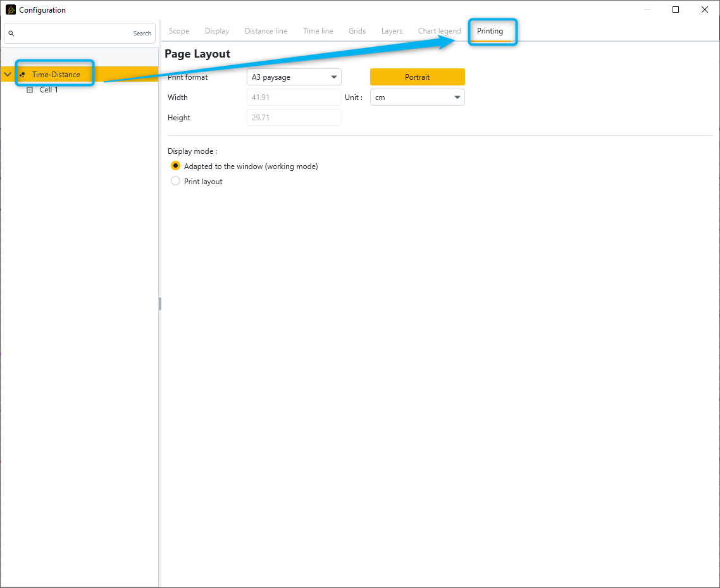Open the Unit cm dropdown
The width and height of the screenshot is (720, 588).
coord(417,97)
